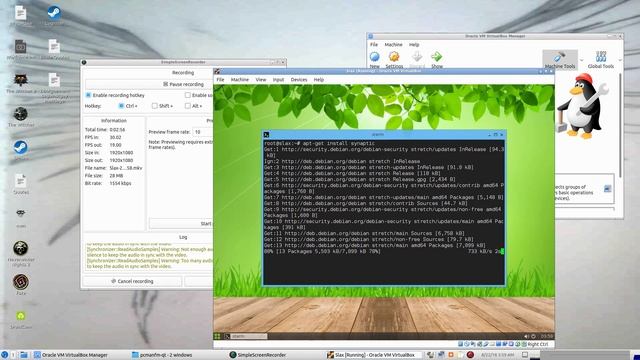The width and height of the screenshot is (640, 360).
Task: Open View menu of Slax VM window
Action: click(x=260, y=80)
